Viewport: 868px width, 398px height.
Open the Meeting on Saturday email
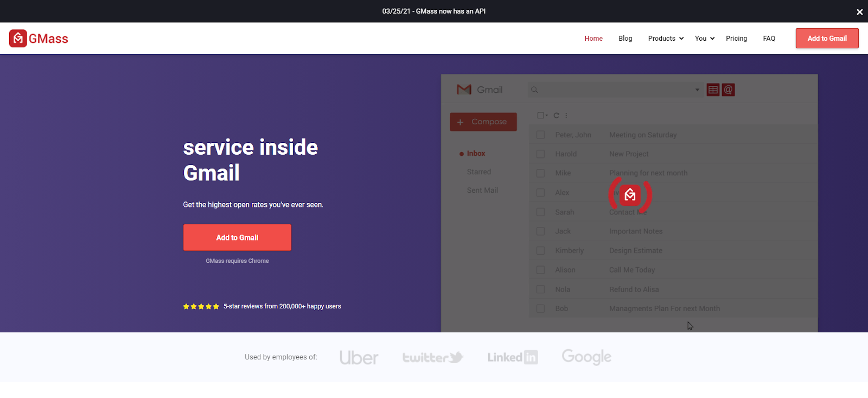(x=643, y=135)
